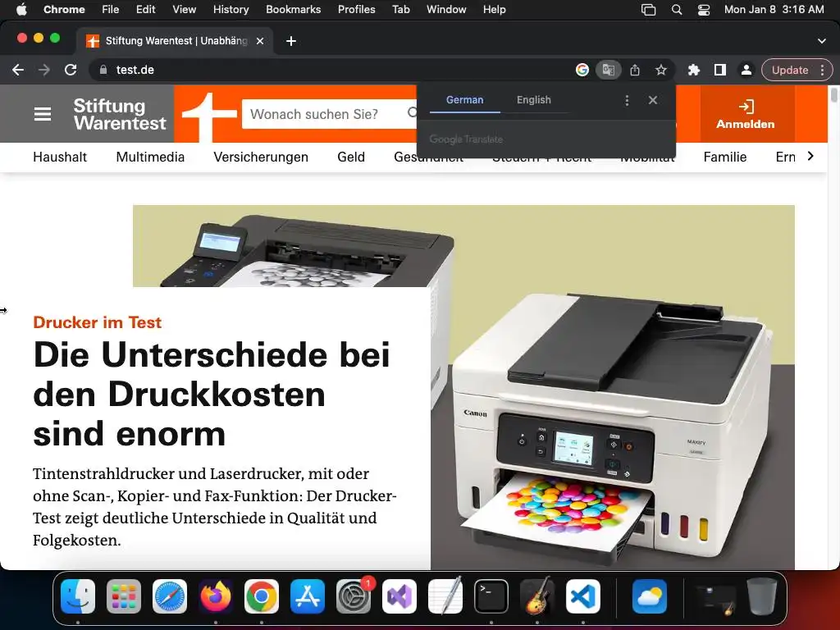The height and width of the screenshot is (630, 840).
Task: Open a new tab with the plus button
Action: pyautogui.click(x=291, y=41)
